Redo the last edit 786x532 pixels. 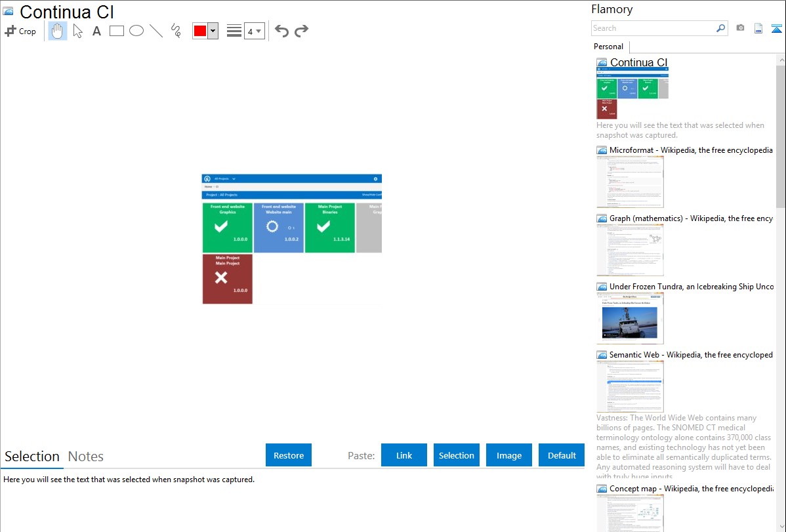coord(301,31)
